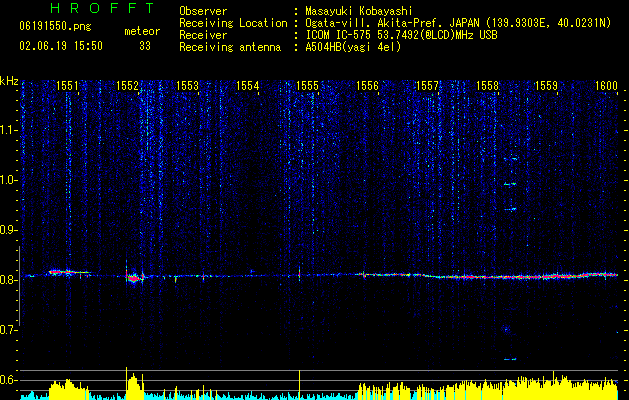Click the 0.8 kHz axis label
The height and width of the screenshot is (400, 629).
[8, 280]
